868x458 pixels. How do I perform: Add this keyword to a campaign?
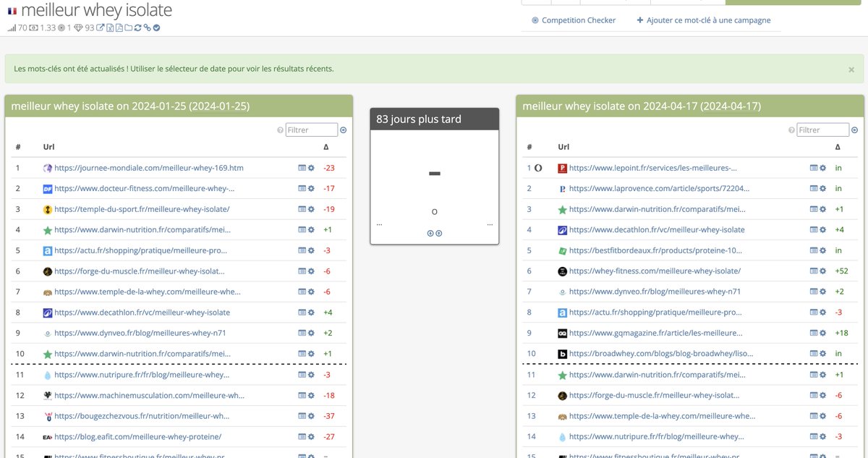coord(704,20)
